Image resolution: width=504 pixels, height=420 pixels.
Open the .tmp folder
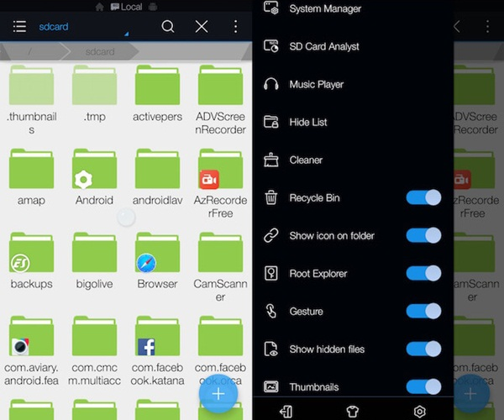[x=94, y=95]
